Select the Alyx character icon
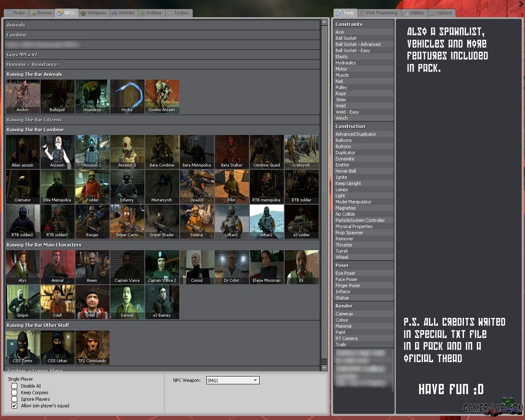 pyautogui.click(x=23, y=267)
